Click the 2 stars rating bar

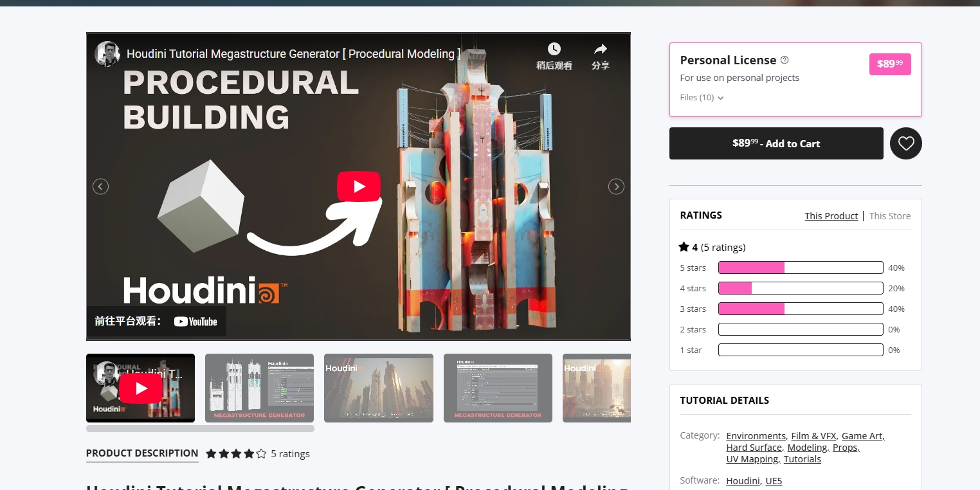[801, 329]
